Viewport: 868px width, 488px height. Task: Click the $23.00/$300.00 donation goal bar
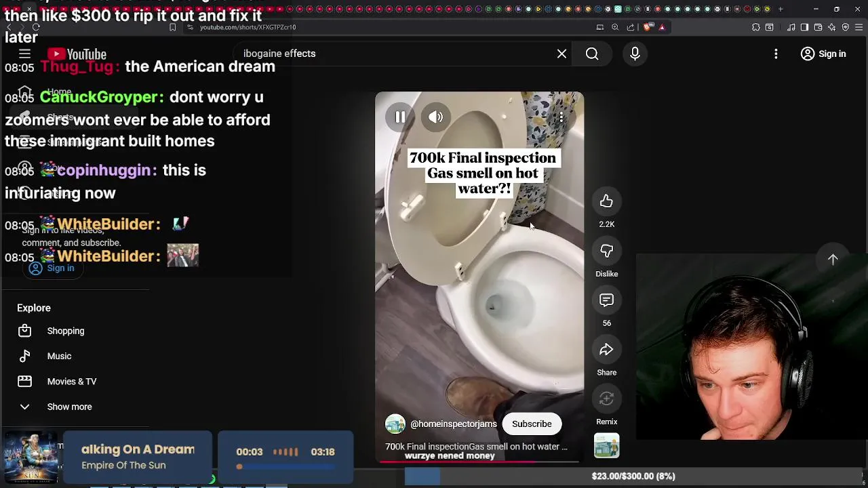tap(633, 476)
